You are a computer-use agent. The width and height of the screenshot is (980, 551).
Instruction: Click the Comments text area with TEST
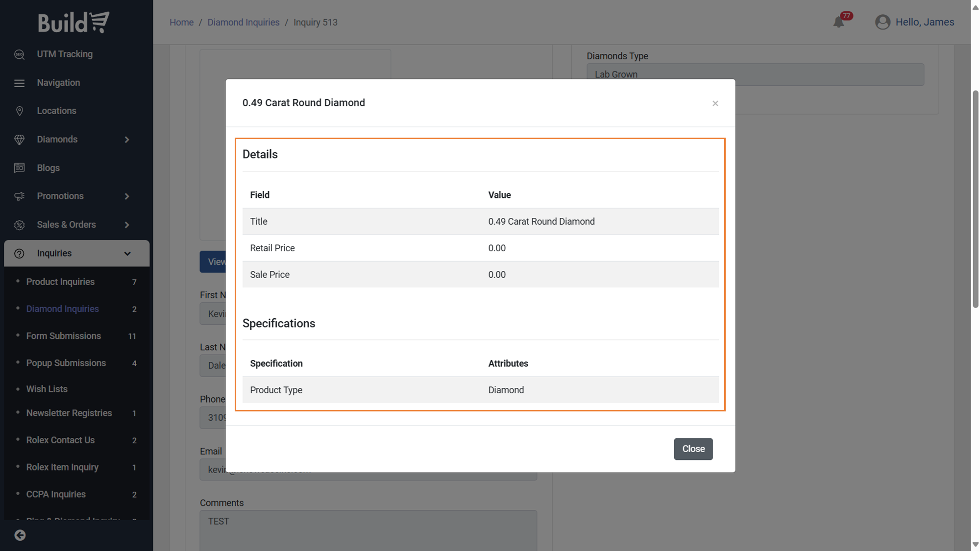click(368, 530)
